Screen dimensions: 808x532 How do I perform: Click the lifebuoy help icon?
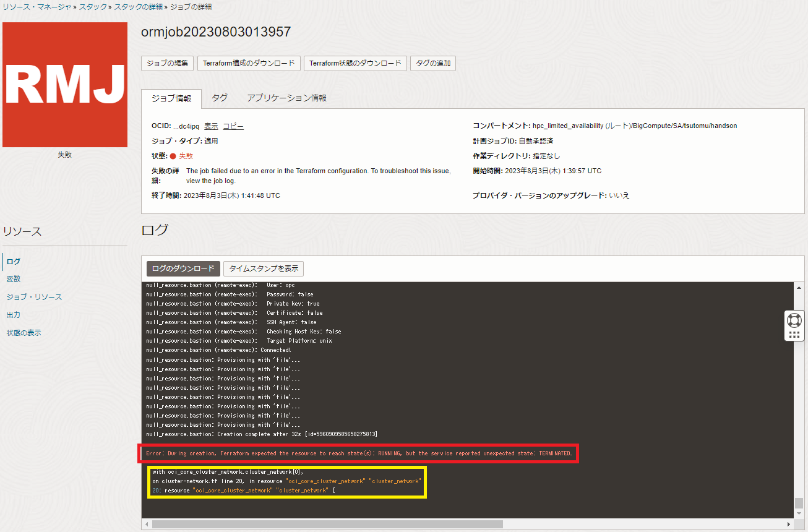[x=794, y=320]
